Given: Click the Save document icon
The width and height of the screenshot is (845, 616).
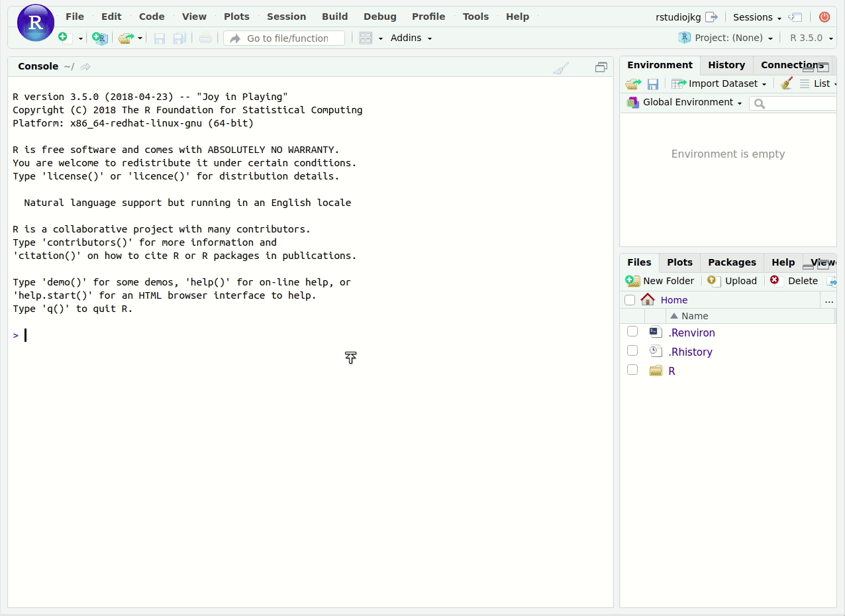Looking at the screenshot, I should 159,38.
